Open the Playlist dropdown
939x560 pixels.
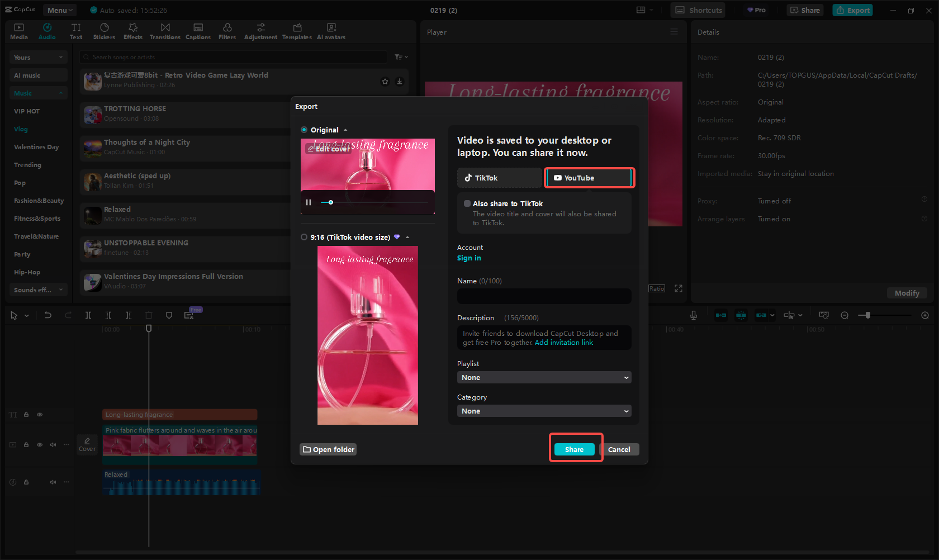click(x=544, y=377)
